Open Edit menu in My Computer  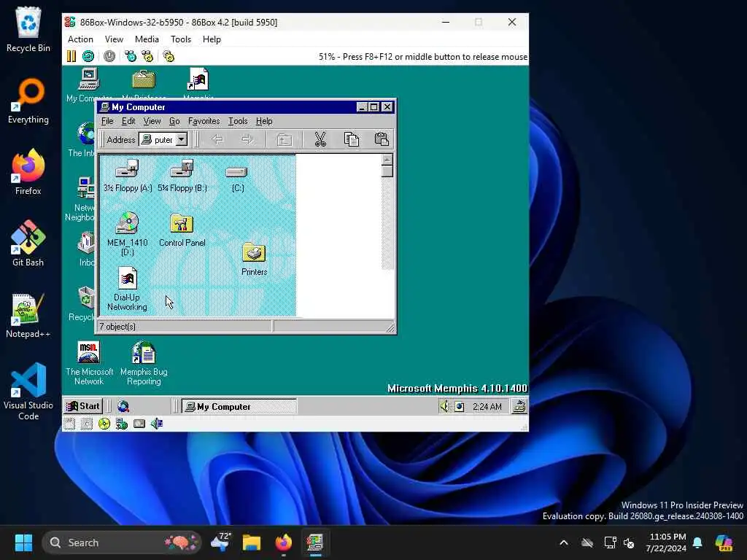click(x=128, y=121)
